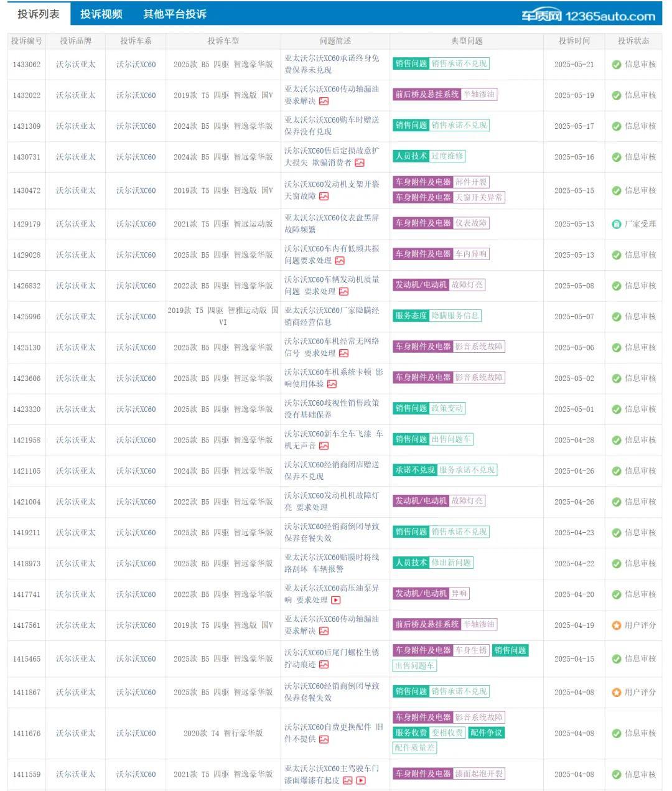Click complaint number 1433062
This screenshot has height=791, width=672.
click(27, 65)
